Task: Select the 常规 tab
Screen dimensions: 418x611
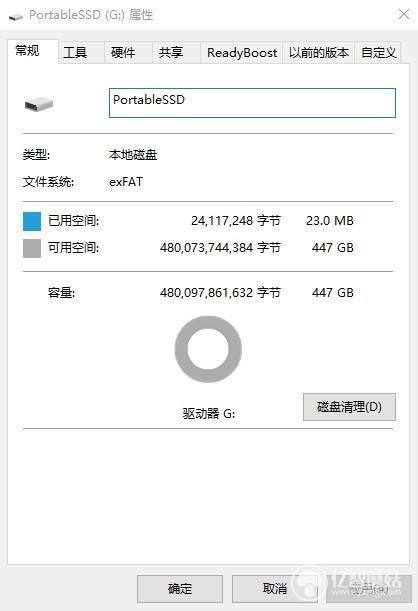Action: 27,51
